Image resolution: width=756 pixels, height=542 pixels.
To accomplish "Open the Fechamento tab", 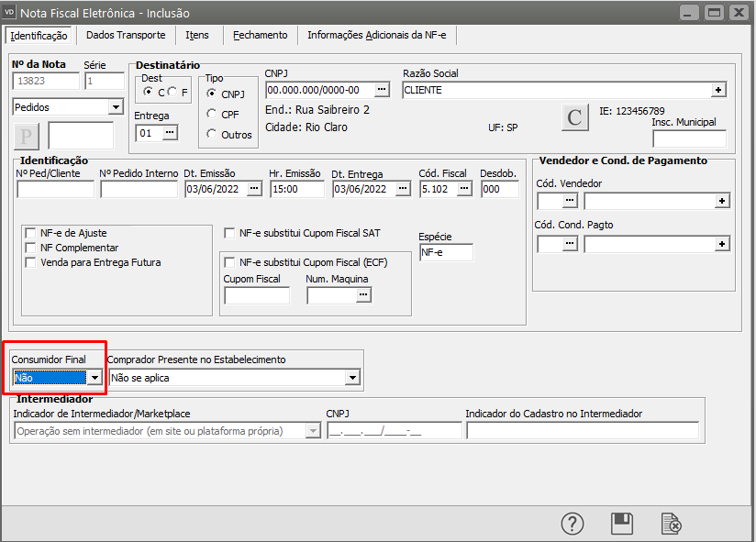I will [260, 35].
